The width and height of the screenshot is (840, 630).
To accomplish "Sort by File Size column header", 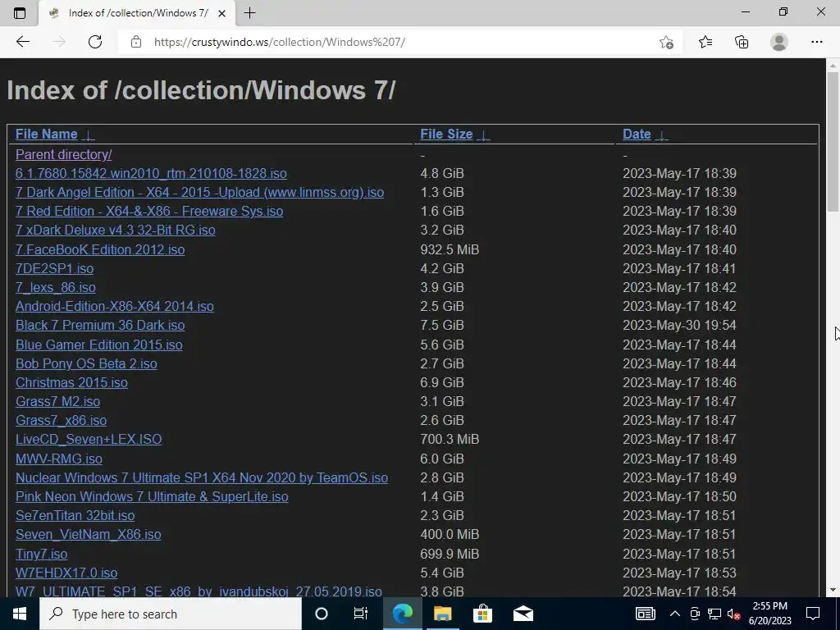I will click(x=446, y=134).
